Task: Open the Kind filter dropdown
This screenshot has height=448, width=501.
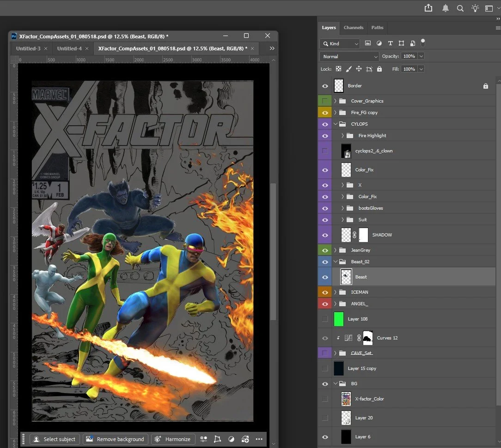Action: [x=340, y=43]
